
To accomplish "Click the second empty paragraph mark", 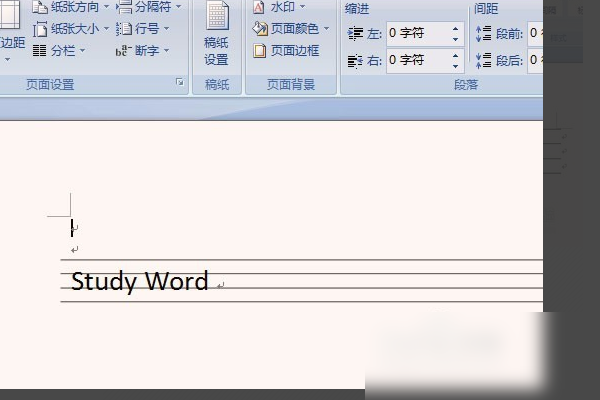I will (x=75, y=250).
